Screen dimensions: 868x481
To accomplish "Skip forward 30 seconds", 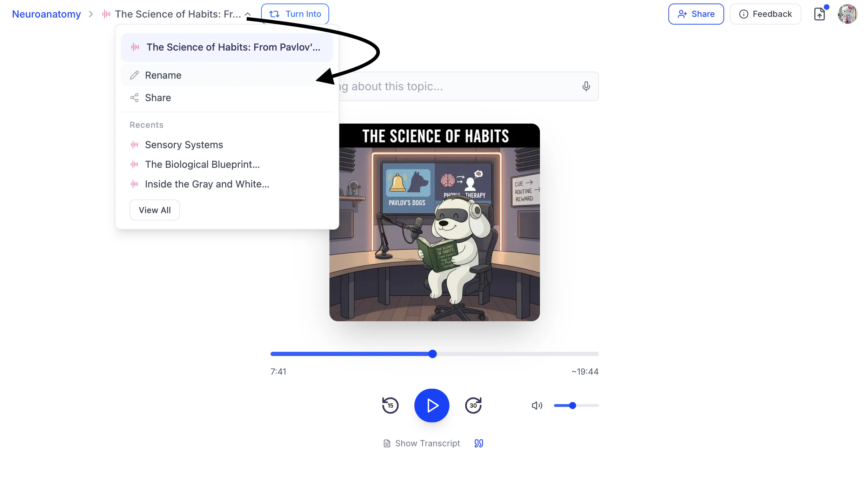I will coord(473,406).
